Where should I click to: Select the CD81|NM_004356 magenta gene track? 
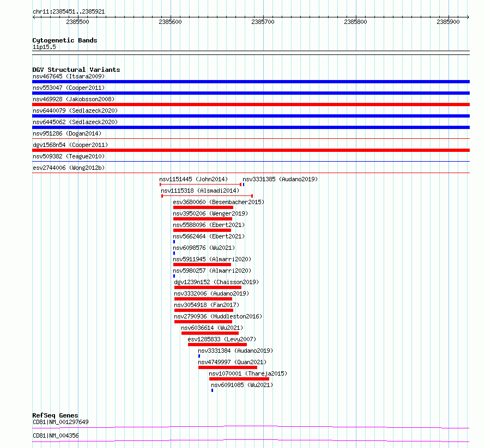pos(251,440)
